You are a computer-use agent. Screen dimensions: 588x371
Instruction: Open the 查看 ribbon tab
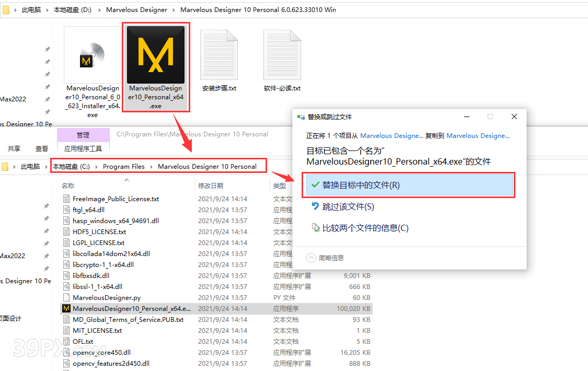[x=42, y=149]
